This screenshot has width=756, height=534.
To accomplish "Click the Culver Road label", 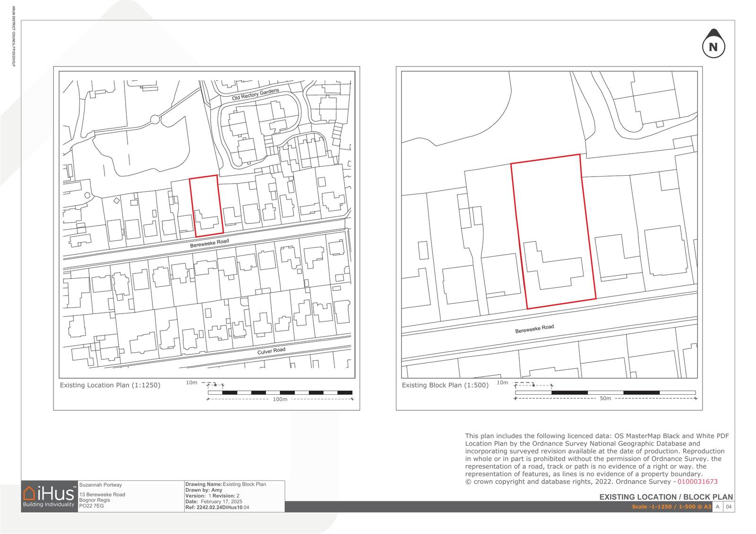I will pos(271,351).
